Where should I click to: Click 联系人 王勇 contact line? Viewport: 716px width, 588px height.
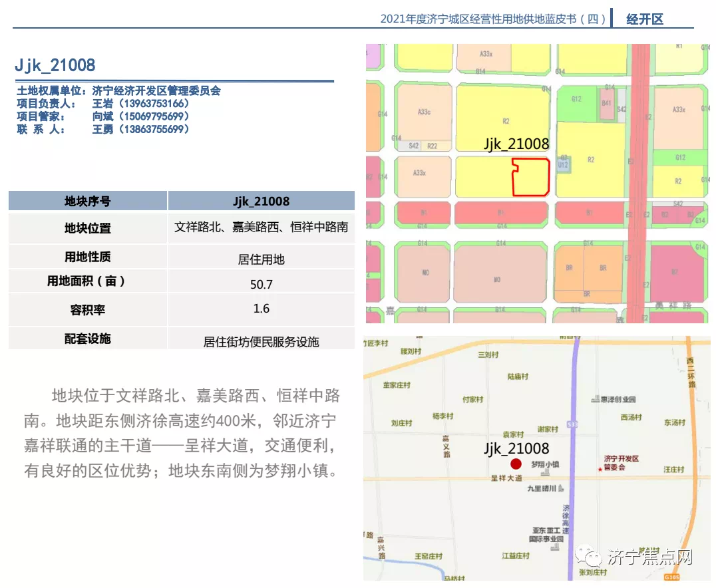click(103, 129)
